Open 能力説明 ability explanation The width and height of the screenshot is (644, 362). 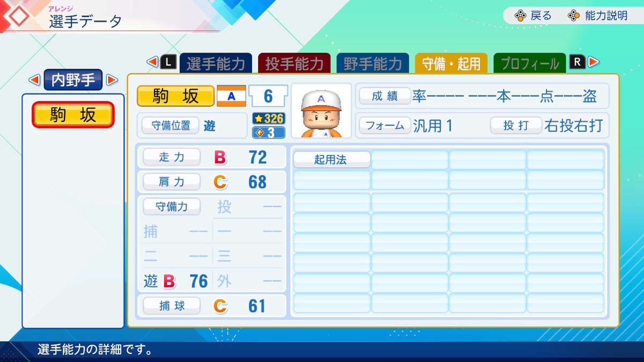click(x=606, y=16)
